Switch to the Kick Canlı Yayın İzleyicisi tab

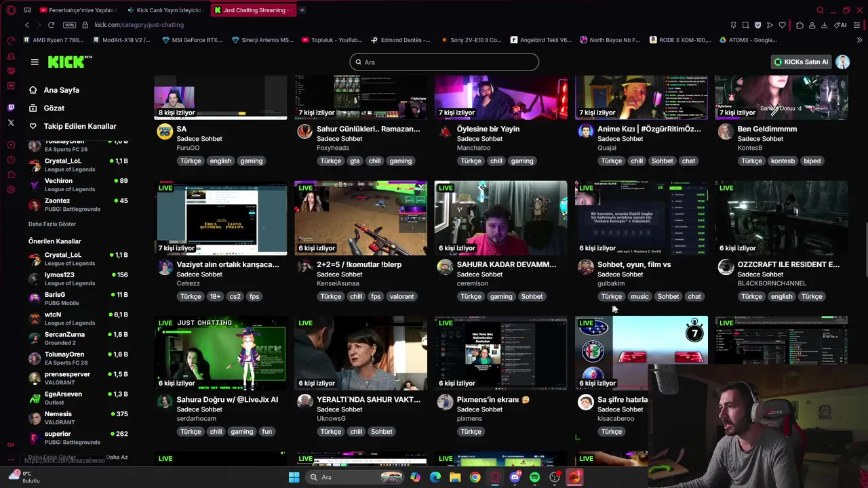point(167,10)
